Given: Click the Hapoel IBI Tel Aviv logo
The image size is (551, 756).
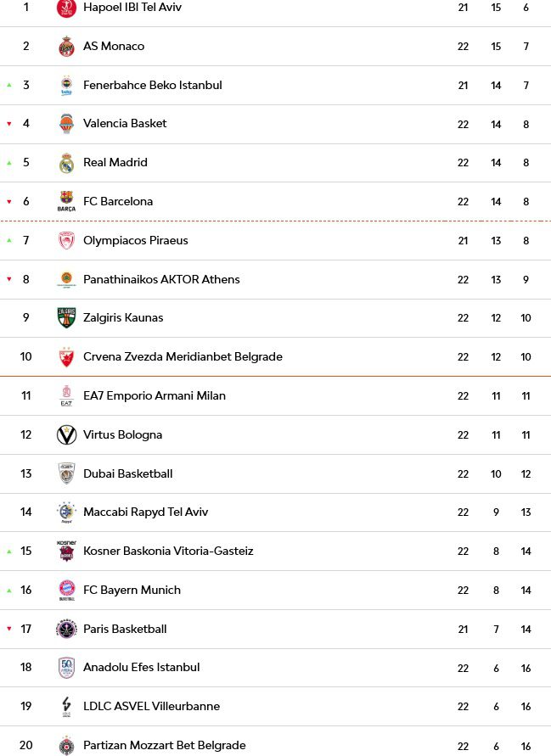Looking at the screenshot, I should (x=66, y=8).
